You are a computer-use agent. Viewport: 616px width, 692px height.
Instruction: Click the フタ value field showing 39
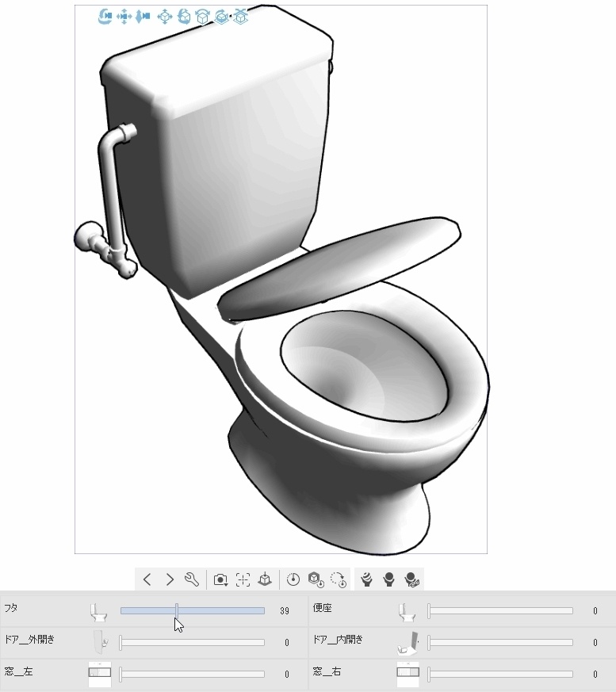[x=285, y=611]
